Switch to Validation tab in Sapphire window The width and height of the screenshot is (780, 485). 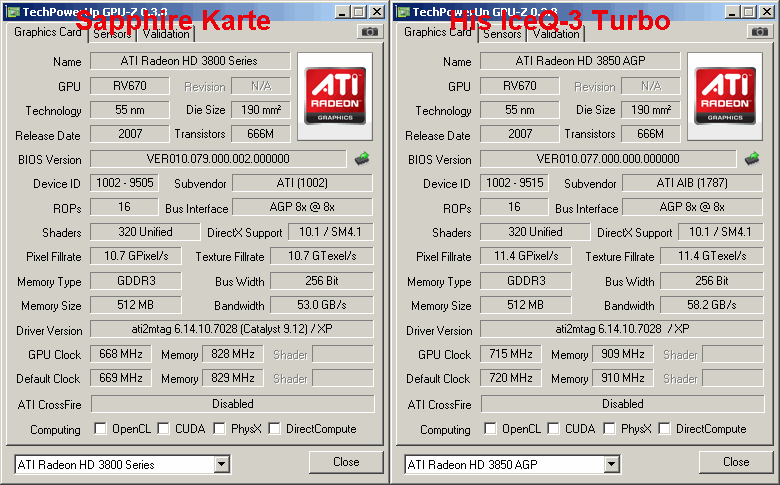(x=166, y=34)
